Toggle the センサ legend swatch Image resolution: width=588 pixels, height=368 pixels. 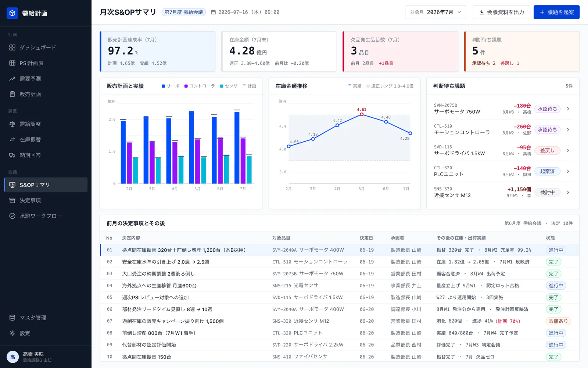[x=222, y=86]
